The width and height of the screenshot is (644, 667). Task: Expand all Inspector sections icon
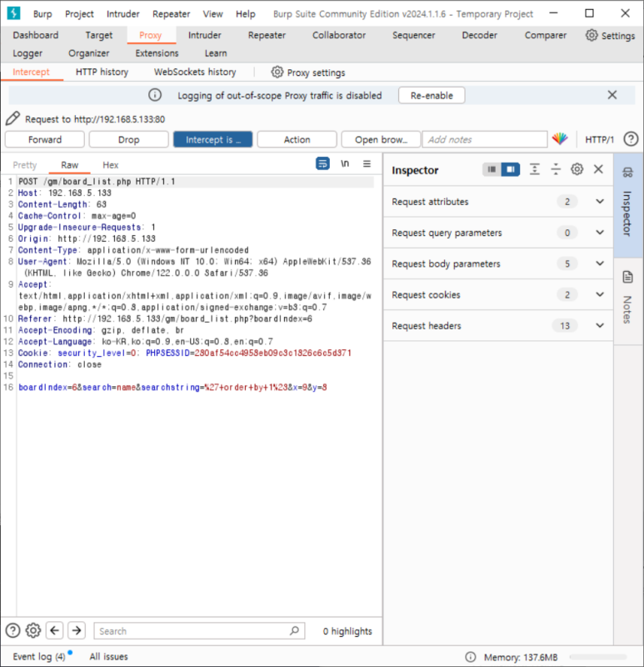pyautogui.click(x=534, y=169)
